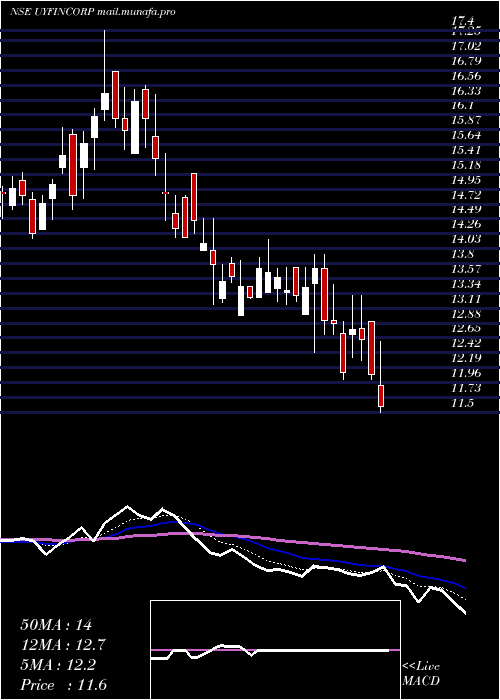The image size is (500, 700).
Task: Click the 17.4 price axis label
Action: click(x=462, y=21)
